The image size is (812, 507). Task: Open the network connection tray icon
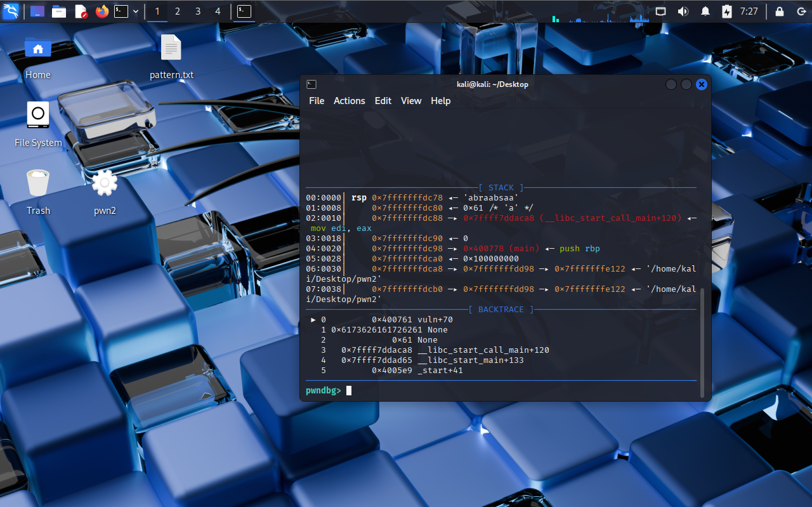click(660, 11)
